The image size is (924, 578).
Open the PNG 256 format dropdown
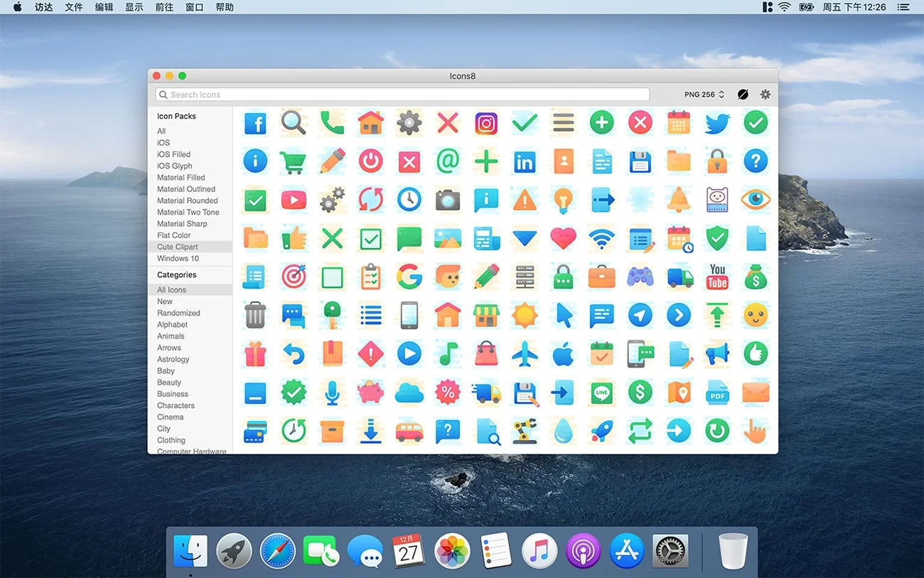tap(703, 94)
